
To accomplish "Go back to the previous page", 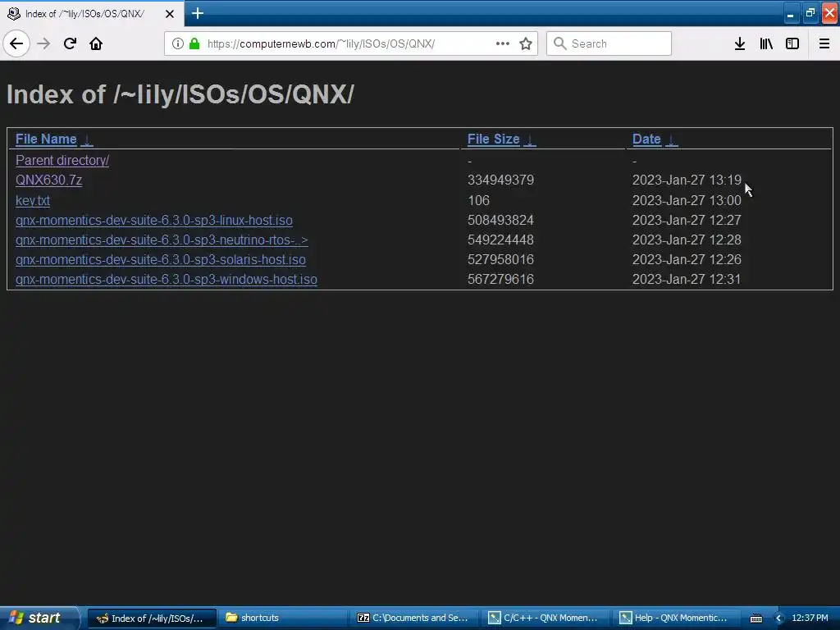I will pos(16,43).
